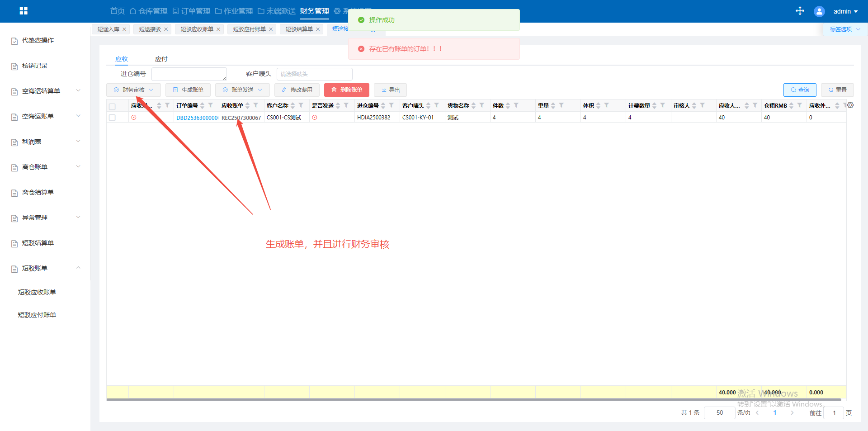Open the 财务审核 dropdown button
The width and height of the screenshot is (868, 431).
[133, 90]
